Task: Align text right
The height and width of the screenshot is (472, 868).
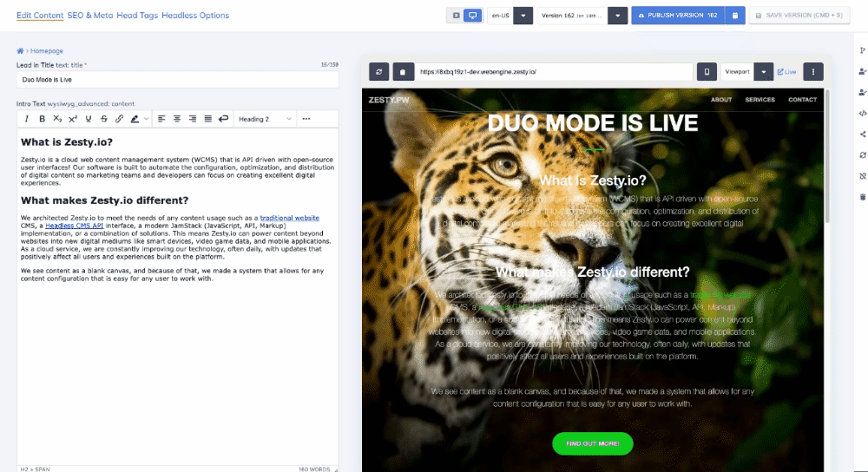Action: pyautogui.click(x=192, y=119)
